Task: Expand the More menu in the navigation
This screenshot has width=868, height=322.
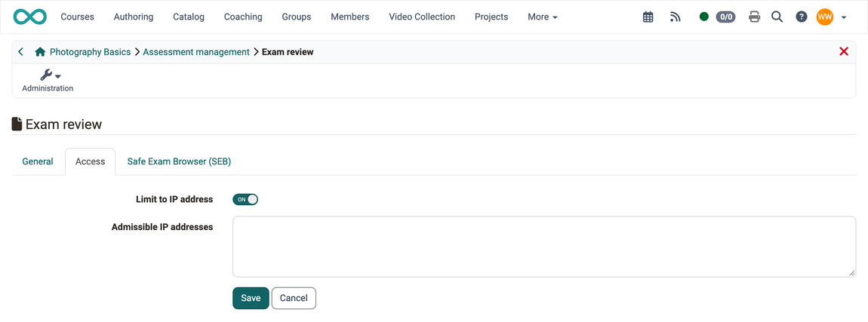Action: click(543, 17)
